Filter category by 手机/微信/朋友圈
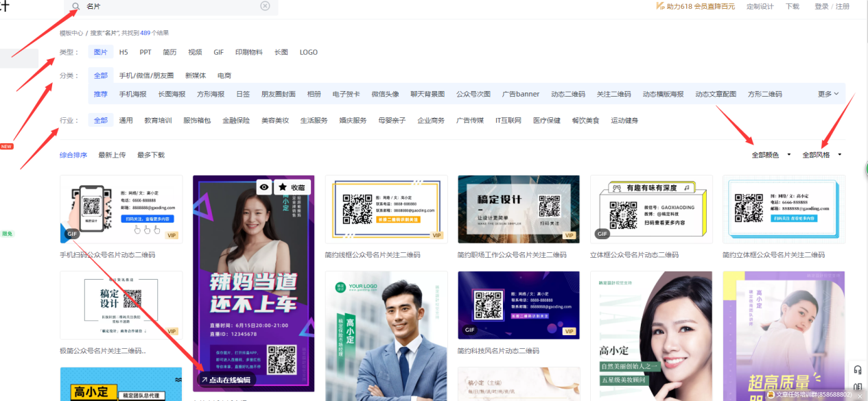Image resolution: width=868 pixels, height=401 pixels. 146,75
